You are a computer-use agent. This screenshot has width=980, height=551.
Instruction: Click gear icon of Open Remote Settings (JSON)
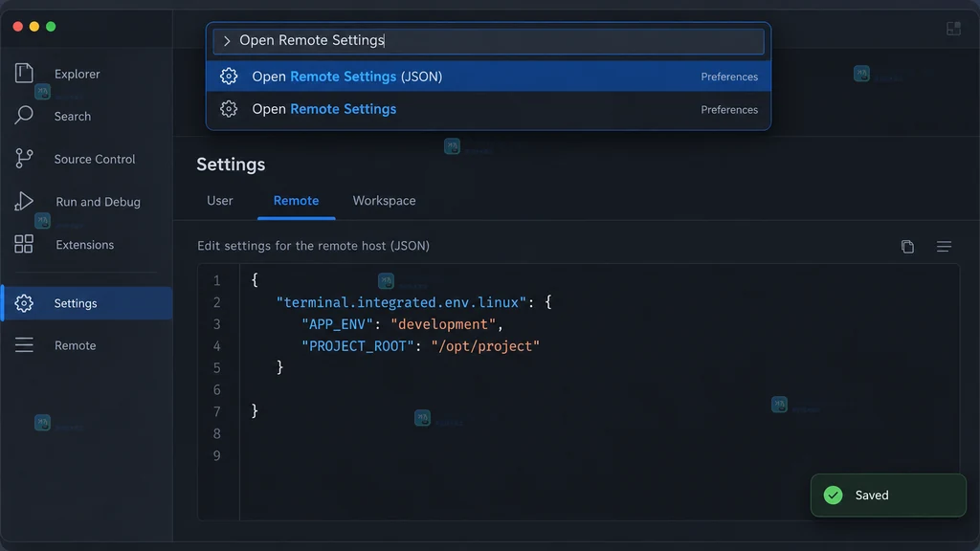pos(229,77)
